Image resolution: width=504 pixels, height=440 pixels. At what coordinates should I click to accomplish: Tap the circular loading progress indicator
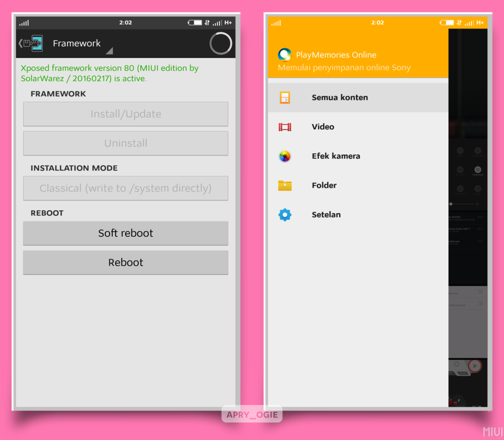click(x=220, y=44)
